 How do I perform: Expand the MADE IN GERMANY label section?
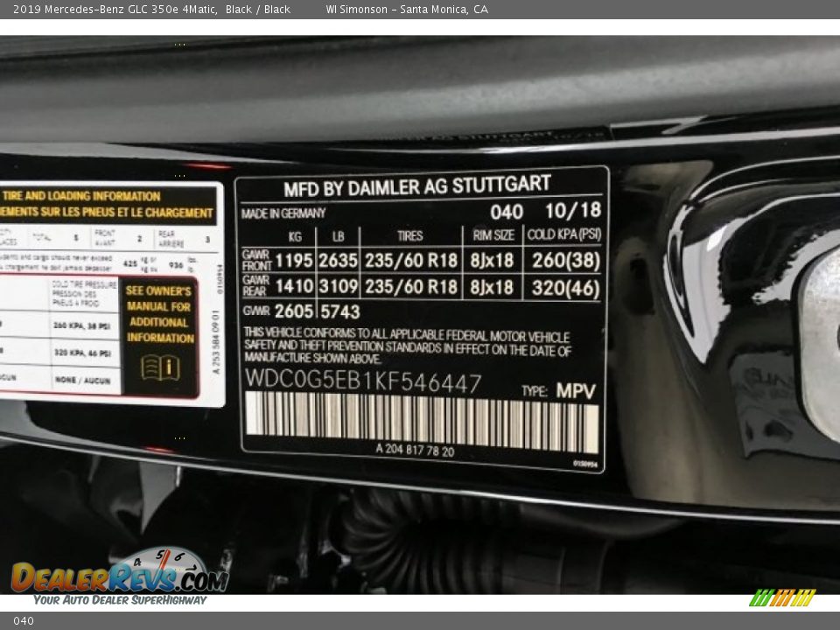click(283, 212)
